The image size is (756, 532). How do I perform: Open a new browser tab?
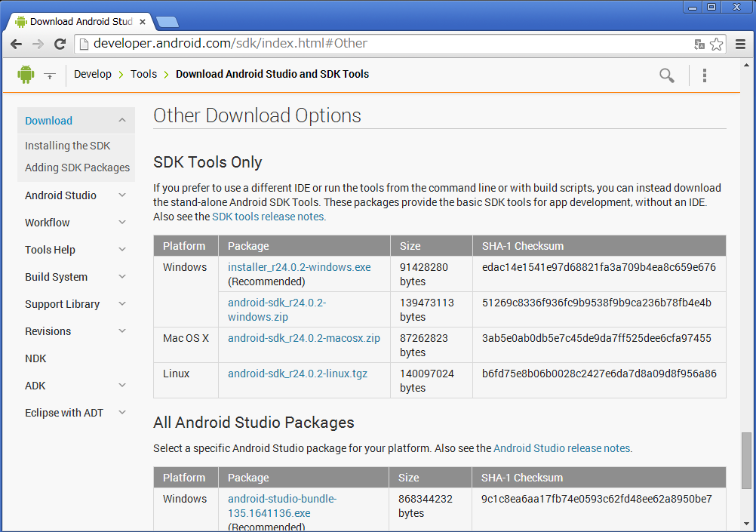(x=167, y=22)
